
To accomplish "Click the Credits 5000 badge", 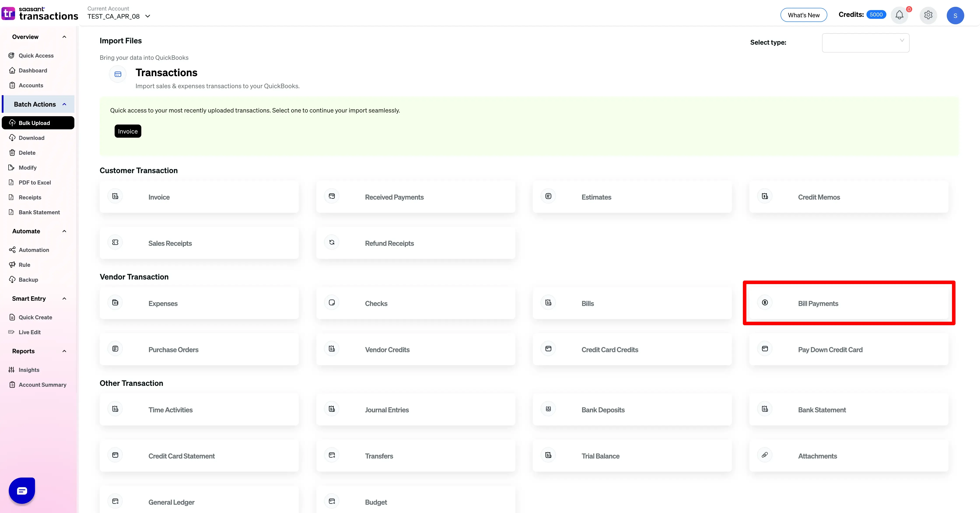I will tap(876, 14).
